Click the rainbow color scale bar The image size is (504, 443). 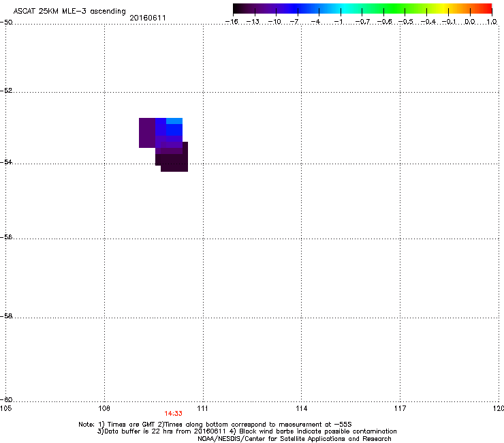(362, 9)
